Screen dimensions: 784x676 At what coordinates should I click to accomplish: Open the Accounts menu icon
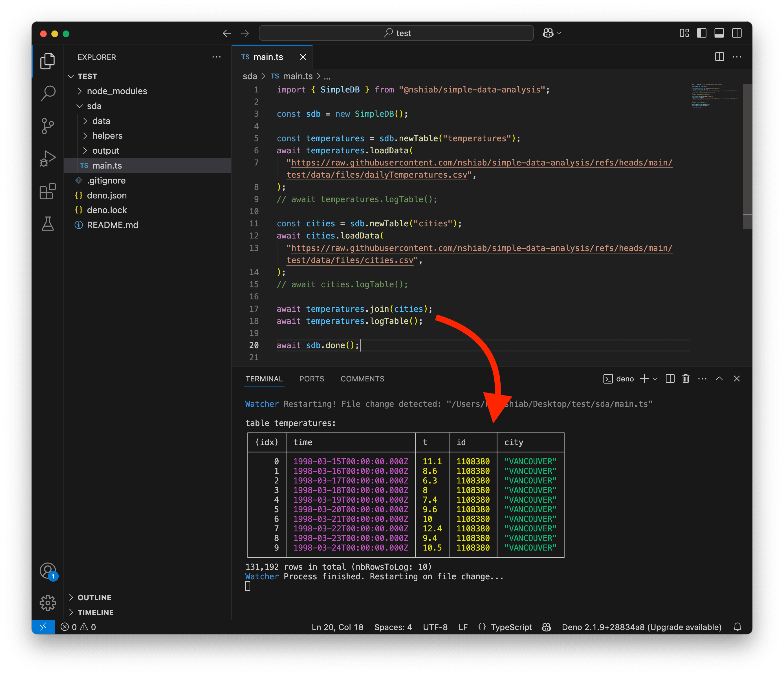tap(48, 571)
